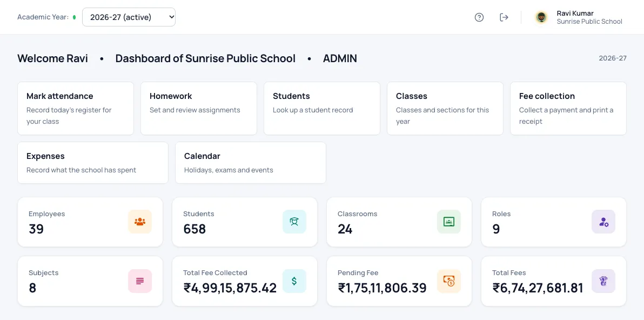The height and width of the screenshot is (320, 644).
Task: Click the orange Employees people icon
Action: pyautogui.click(x=139, y=222)
